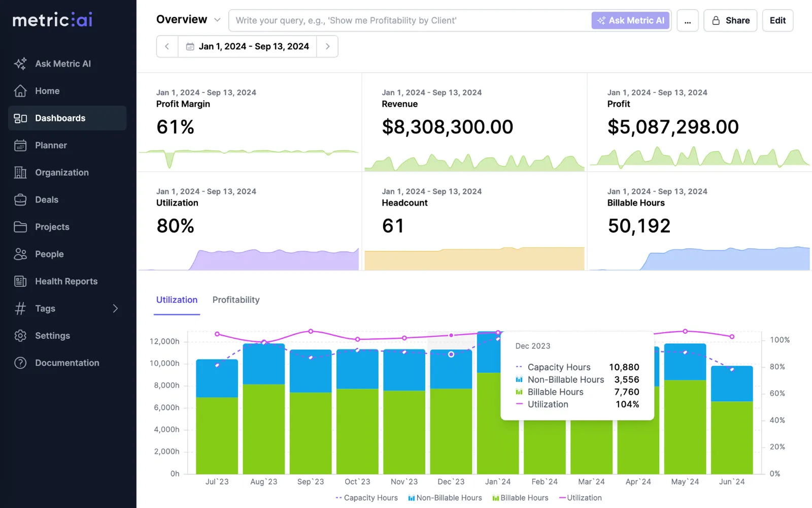Screen dimensions: 812x508
Task: Click the Projects folder icon
Action: 20,227
